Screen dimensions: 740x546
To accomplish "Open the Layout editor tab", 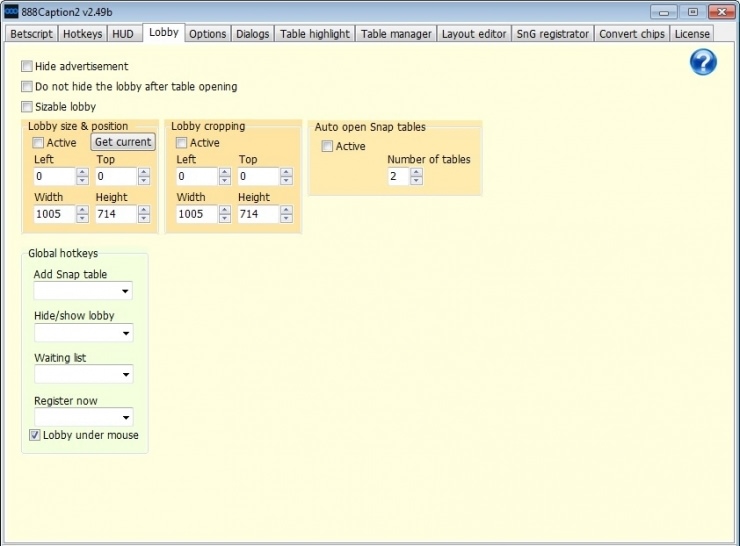I will pos(474,34).
